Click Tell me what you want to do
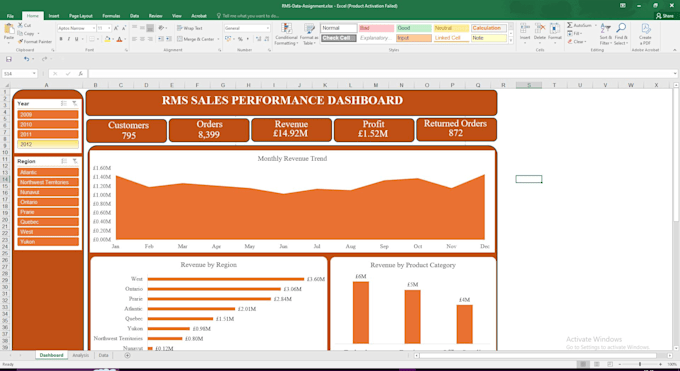 [x=248, y=16]
